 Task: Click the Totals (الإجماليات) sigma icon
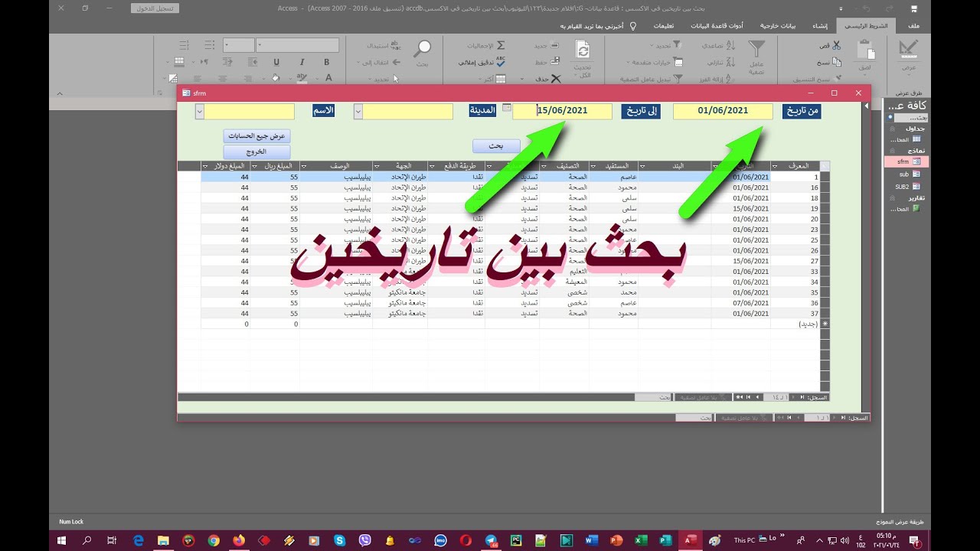(x=501, y=45)
